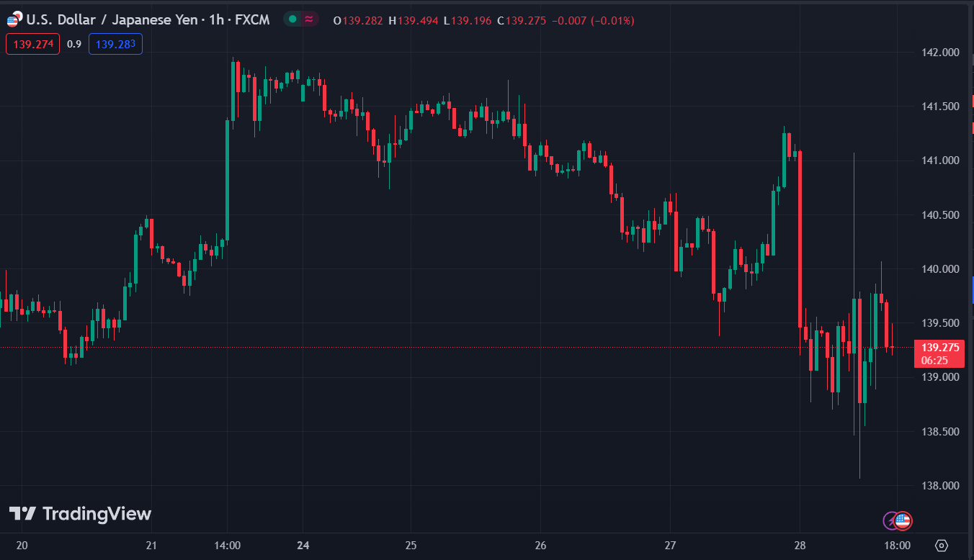Click the OHLC close value 139.275

coord(526,21)
